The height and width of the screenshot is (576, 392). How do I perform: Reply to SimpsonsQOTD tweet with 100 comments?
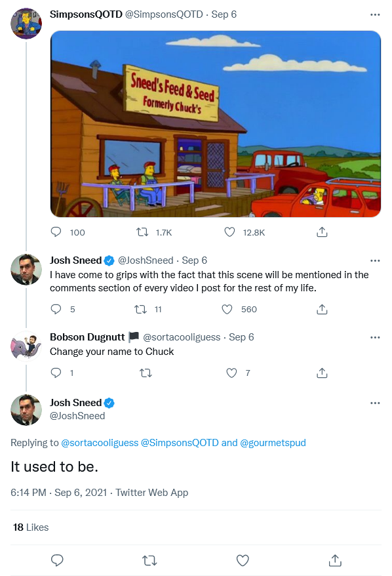click(x=56, y=232)
